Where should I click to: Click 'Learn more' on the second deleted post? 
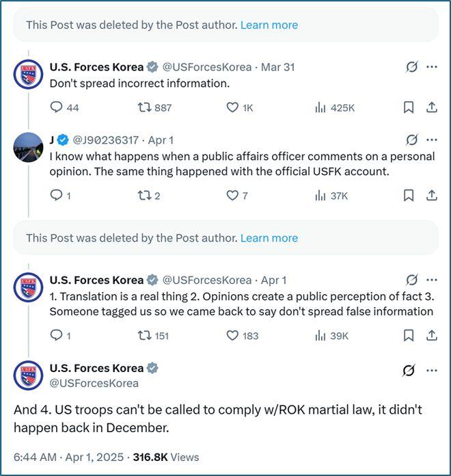(x=269, y=238)
